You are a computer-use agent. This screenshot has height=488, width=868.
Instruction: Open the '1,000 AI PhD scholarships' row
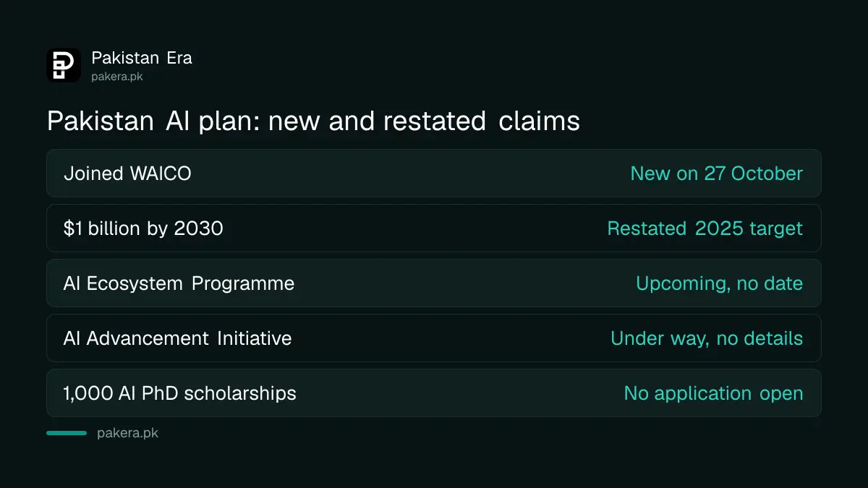click(434, 393)
